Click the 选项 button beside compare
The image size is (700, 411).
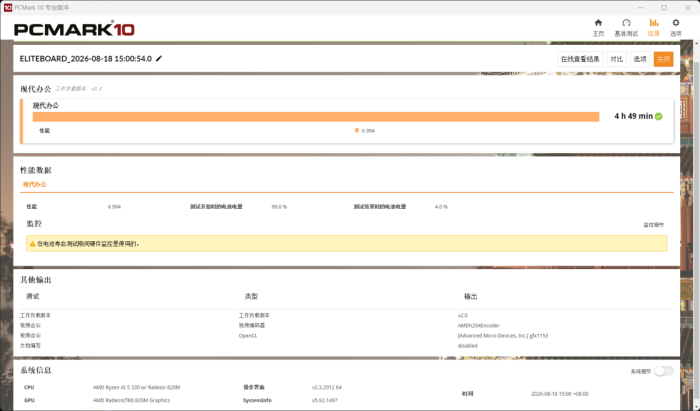click(x=640, y=59)
